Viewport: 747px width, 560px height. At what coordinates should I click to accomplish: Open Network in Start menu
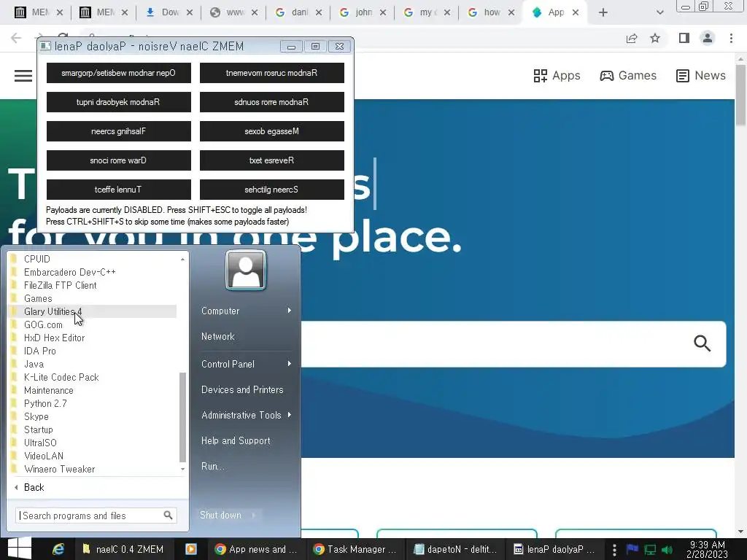pos(217,336)
